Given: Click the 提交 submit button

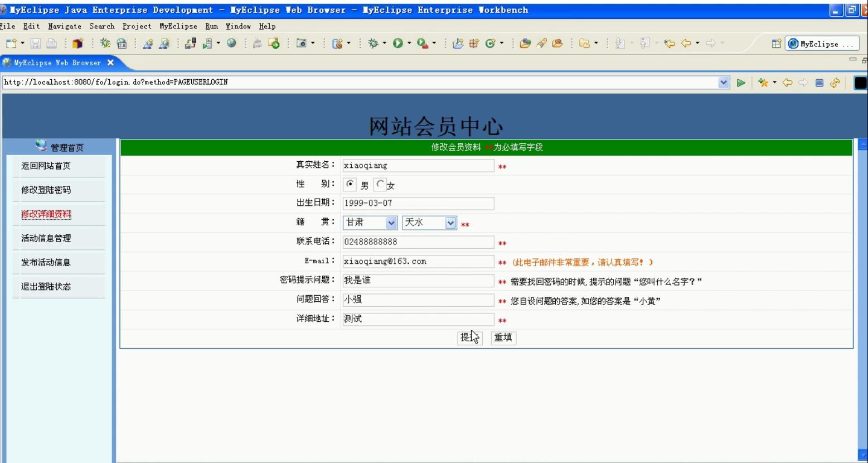Looking at the screenshot, I should (469, 337).
